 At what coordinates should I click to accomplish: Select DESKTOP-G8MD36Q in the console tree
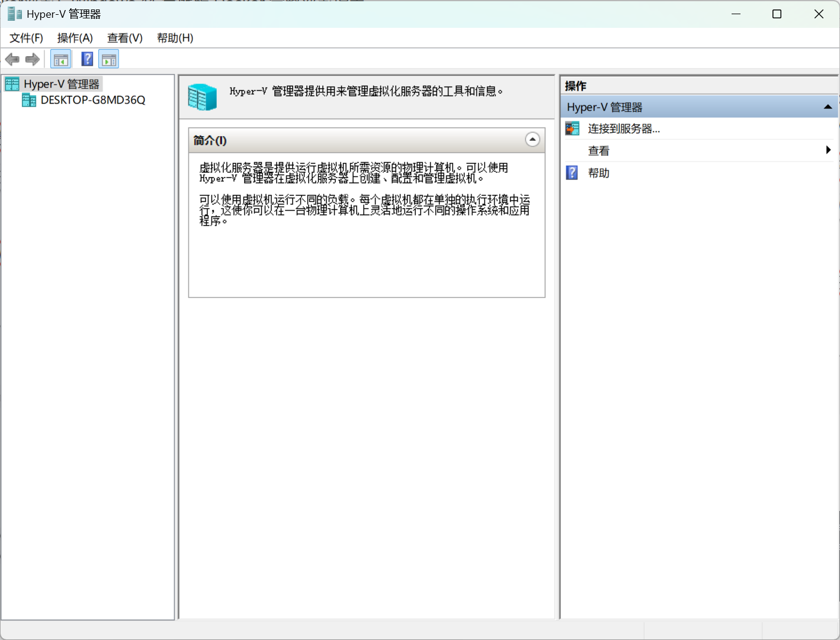(x=92, y=99)
